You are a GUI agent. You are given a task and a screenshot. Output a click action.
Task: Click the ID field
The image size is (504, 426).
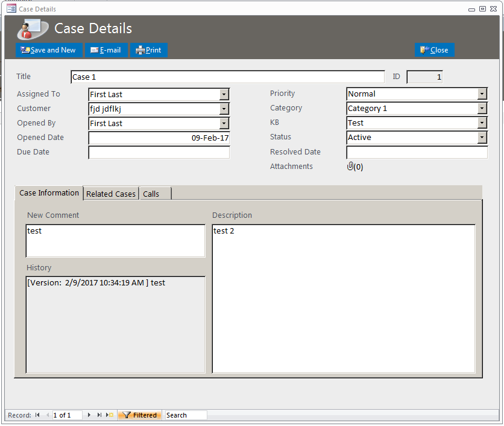click(424, 77)
